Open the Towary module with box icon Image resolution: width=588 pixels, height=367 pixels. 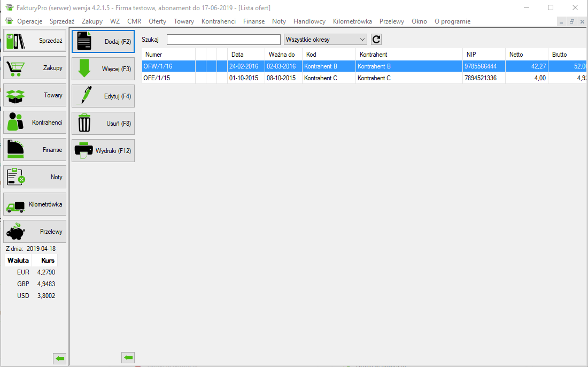pyautogui.click(x=35, y=95)
